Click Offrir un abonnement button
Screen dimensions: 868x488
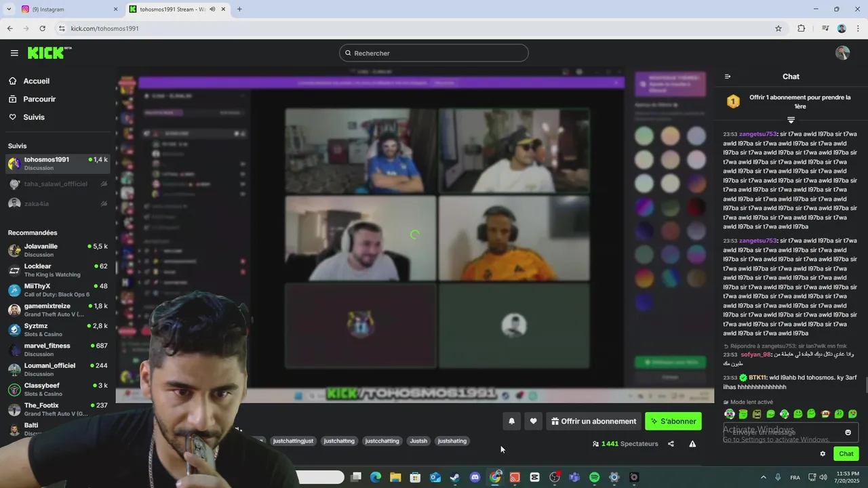[x=593, y=421]
